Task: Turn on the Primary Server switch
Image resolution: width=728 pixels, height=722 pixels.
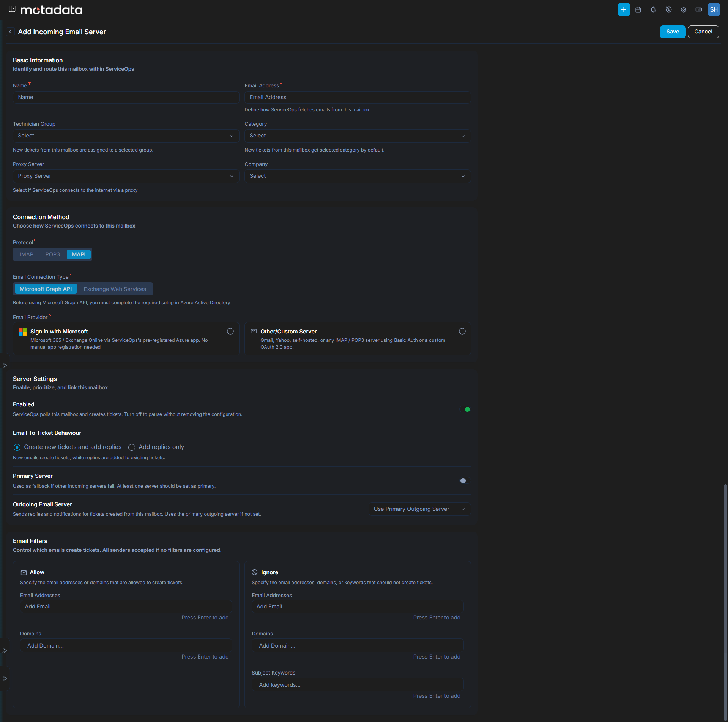Action: [x=465, y=481]
